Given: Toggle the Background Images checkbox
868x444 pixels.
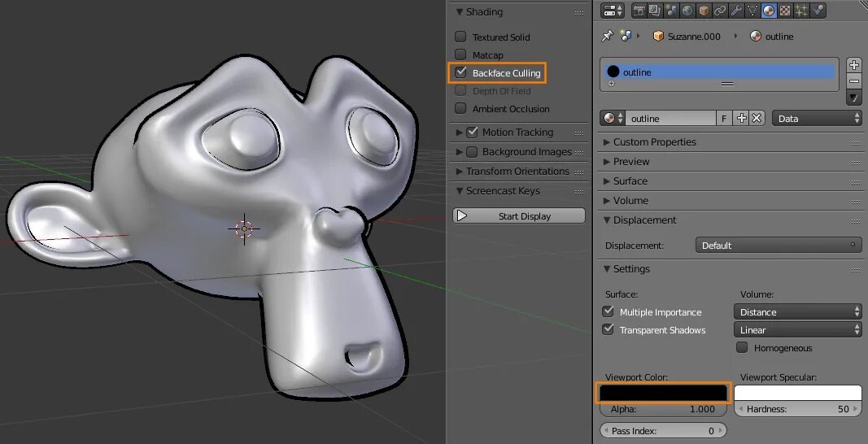Looking at the screenshot, I should pyautogui.click(x=472, y=151).
